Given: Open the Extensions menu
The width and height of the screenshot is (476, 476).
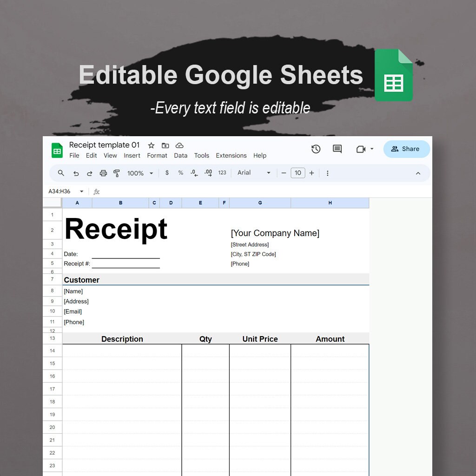Looking at the screenshot, I should point(231,155).
